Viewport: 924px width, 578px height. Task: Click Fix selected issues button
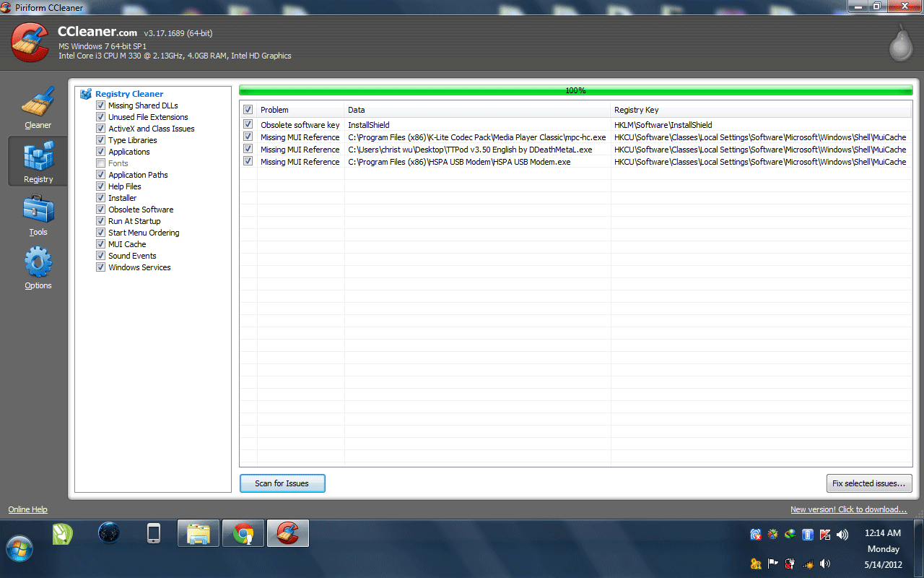click(869, 483)
